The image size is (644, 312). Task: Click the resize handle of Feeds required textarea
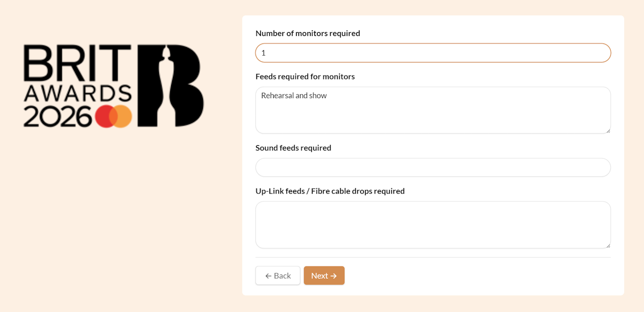[x=608, y=130]
